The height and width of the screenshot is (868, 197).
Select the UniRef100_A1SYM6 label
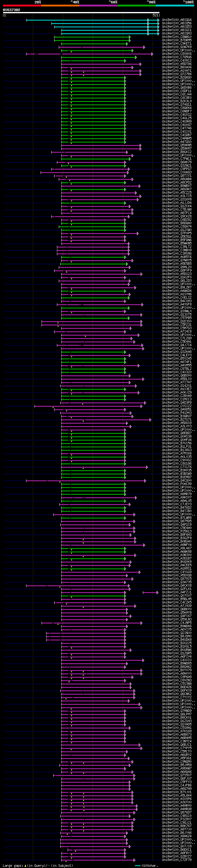tap(177, 294)
